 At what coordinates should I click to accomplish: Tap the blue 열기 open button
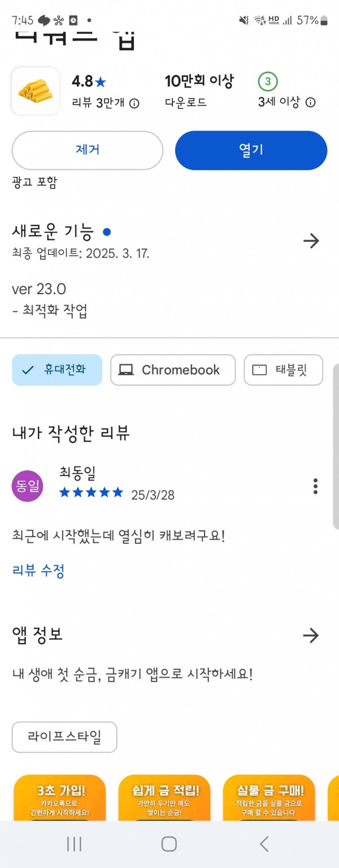point(251,150)
